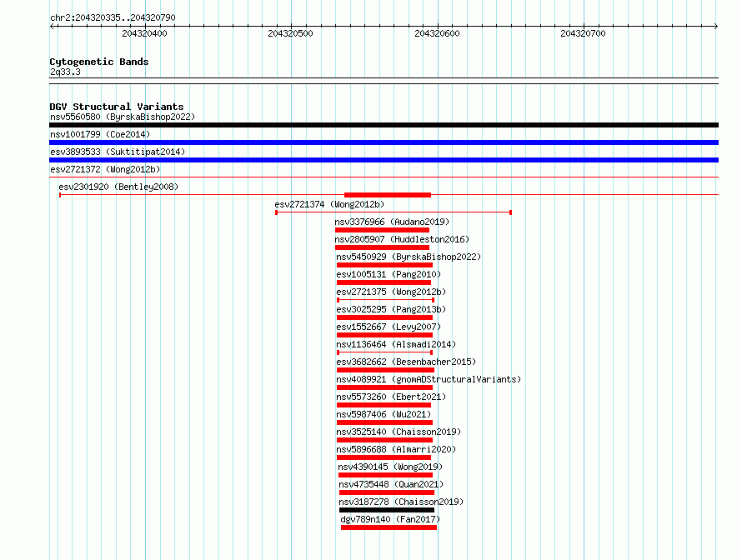This screenshot has height=560, width=742.
Task: Click the right arrow of the ruler
Action: coord(716,27)
